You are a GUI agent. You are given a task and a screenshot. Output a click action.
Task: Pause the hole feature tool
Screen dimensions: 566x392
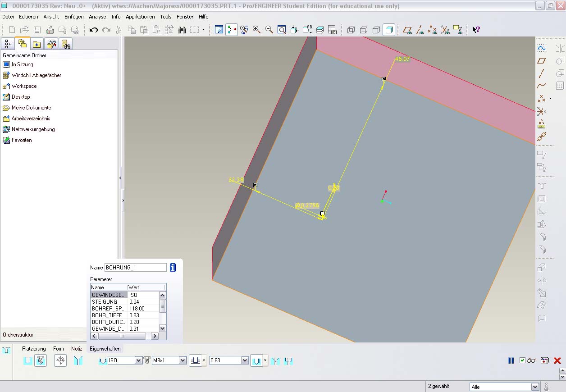pyautogui.click(x=511, y=360)
